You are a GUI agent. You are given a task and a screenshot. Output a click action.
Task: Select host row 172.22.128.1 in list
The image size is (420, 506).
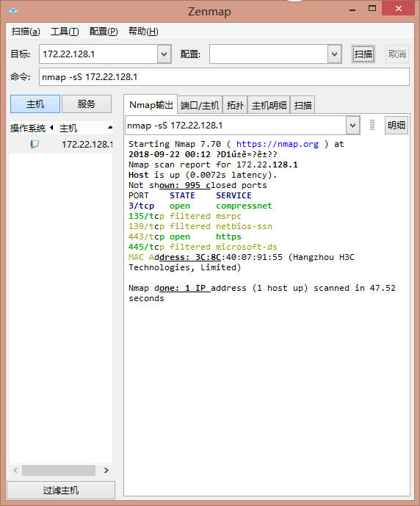(61, 144)
